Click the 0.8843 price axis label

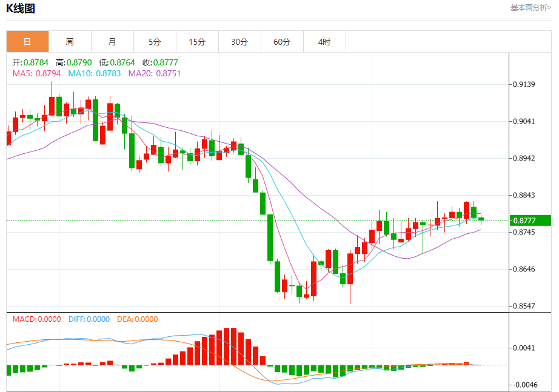pos(524,195)
